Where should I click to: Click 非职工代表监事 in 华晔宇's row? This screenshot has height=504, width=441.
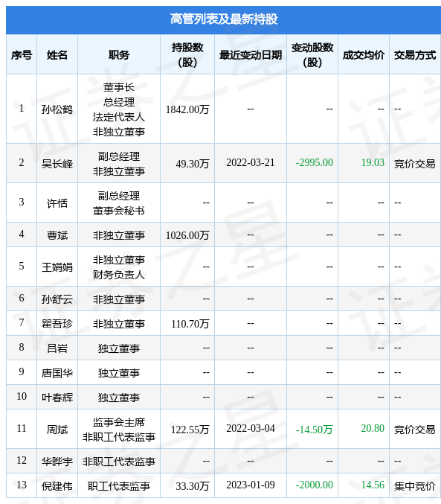click(x=119, y=462)
